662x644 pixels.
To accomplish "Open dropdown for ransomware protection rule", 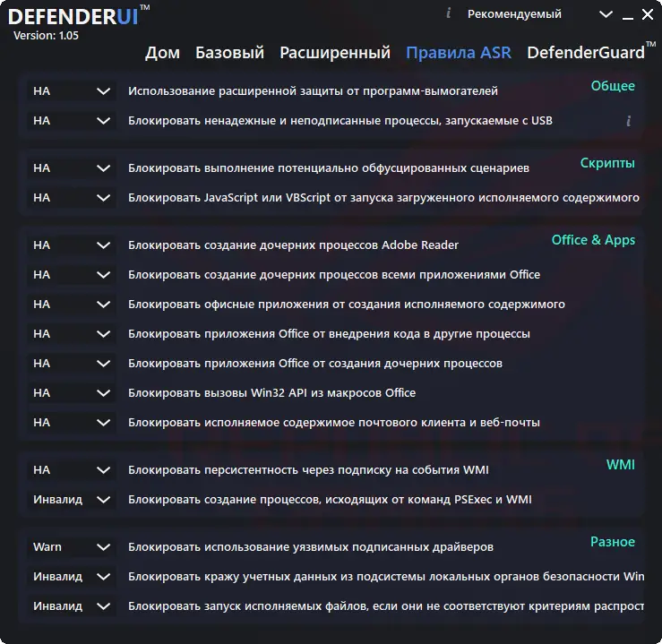I will (72, 91).
